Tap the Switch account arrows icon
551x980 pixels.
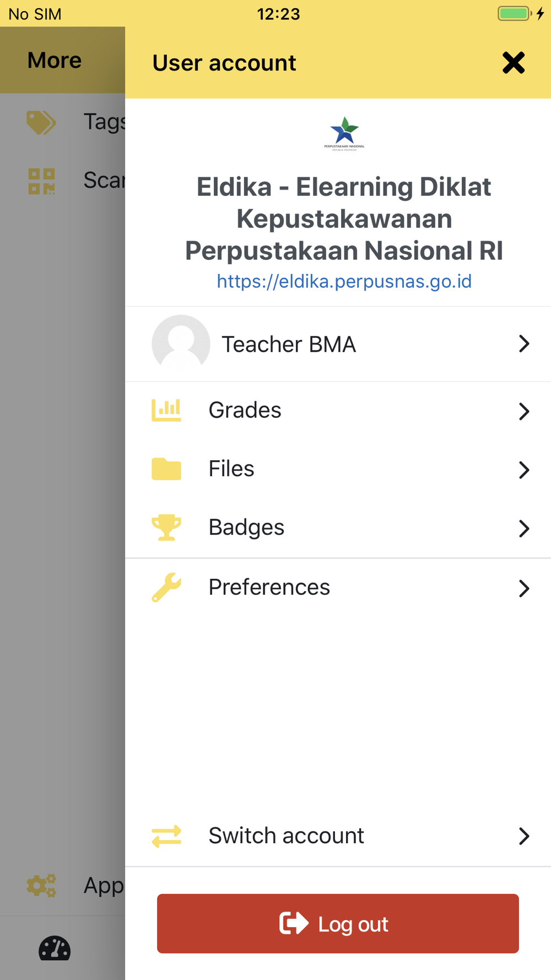(x=166, y=836)
